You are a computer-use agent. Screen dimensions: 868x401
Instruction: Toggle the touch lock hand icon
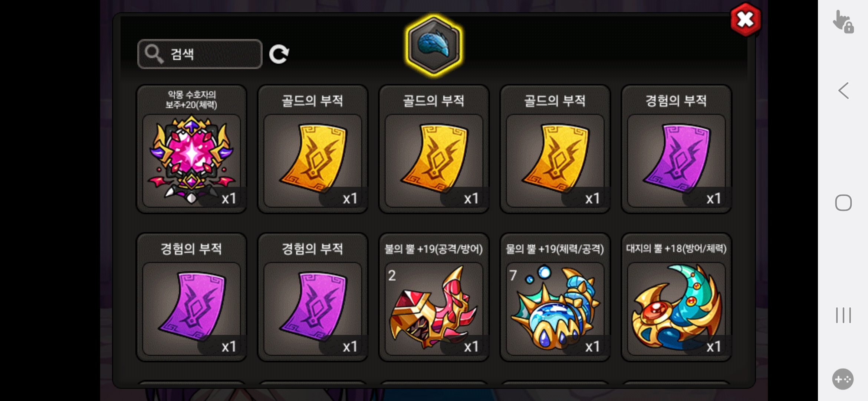(x=843, y=22)
